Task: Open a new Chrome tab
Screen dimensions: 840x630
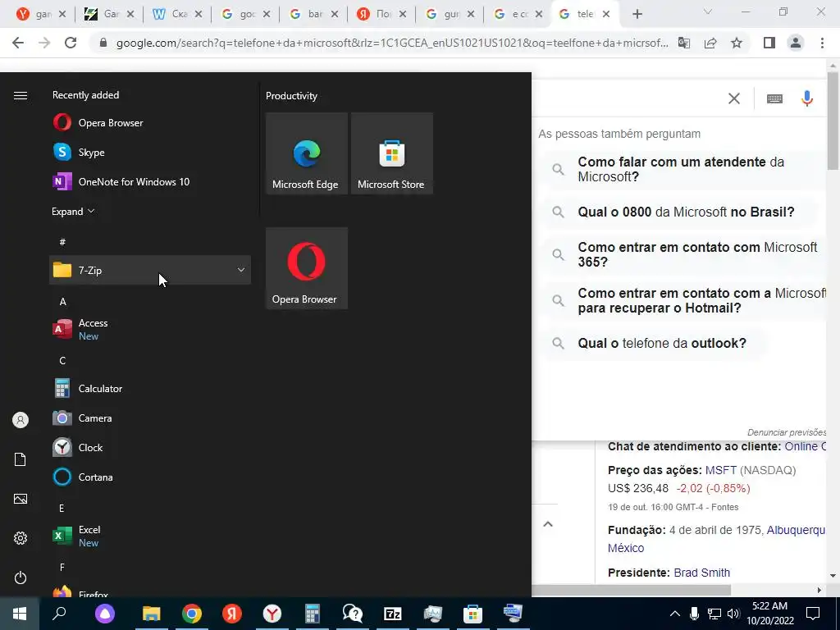Action: [637, 15]
